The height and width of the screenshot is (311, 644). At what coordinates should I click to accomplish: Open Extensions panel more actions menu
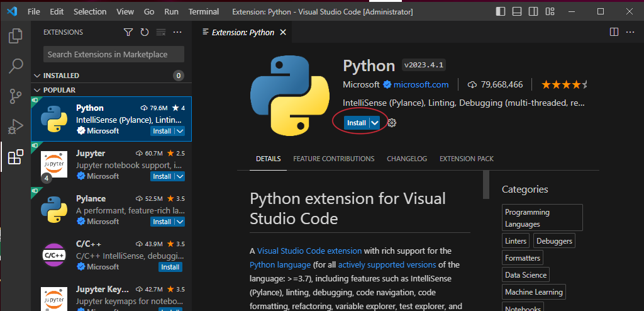[x=177, y=32]
